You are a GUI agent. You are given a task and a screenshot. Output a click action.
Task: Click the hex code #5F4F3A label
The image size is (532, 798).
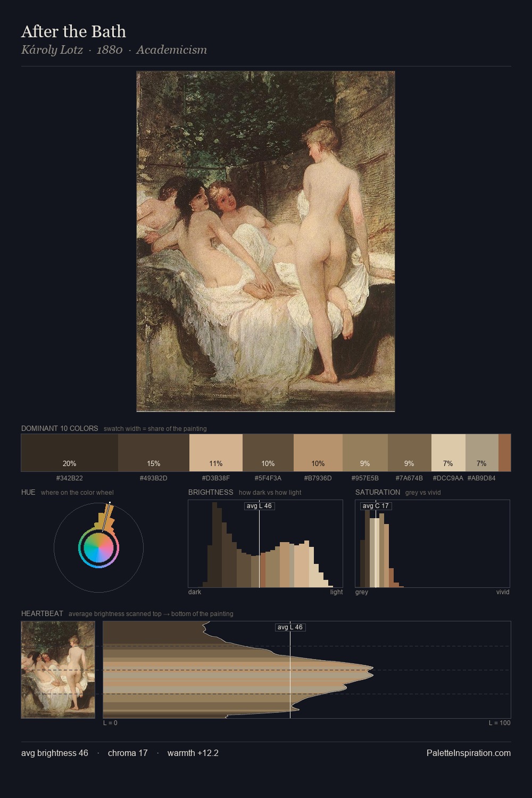tap(268, 478)
